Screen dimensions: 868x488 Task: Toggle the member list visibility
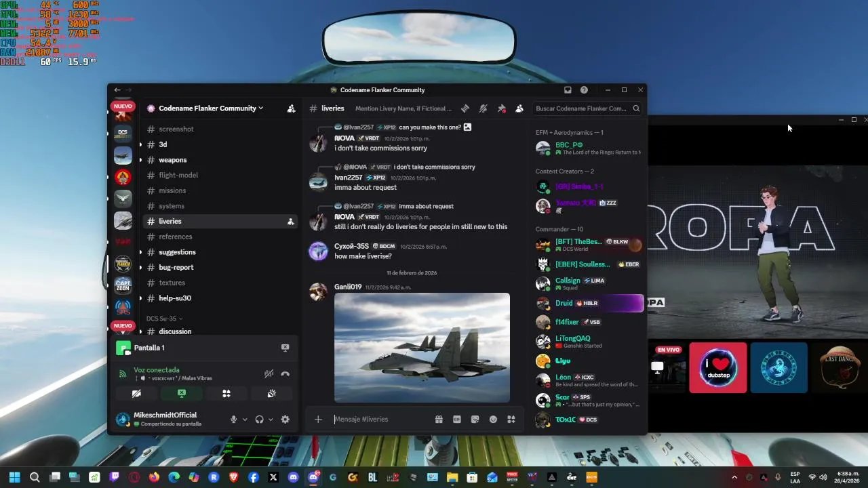click(519, 108)
